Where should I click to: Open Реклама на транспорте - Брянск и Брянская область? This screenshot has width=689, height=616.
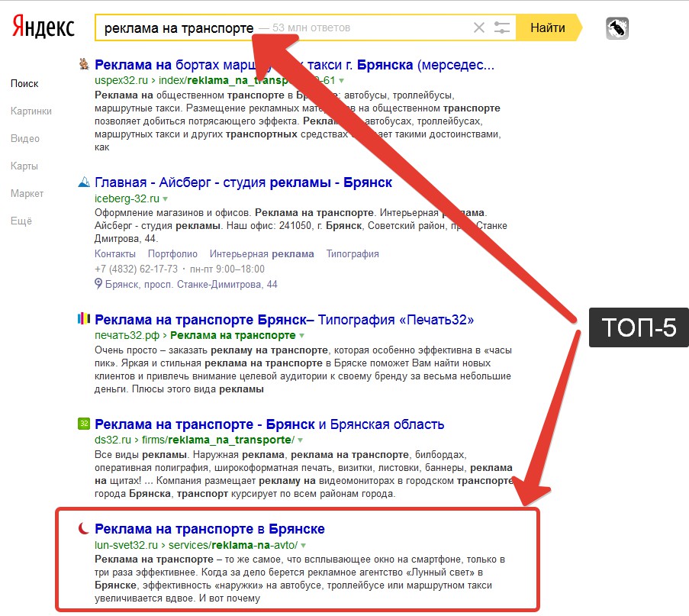[x=269, y=424]
